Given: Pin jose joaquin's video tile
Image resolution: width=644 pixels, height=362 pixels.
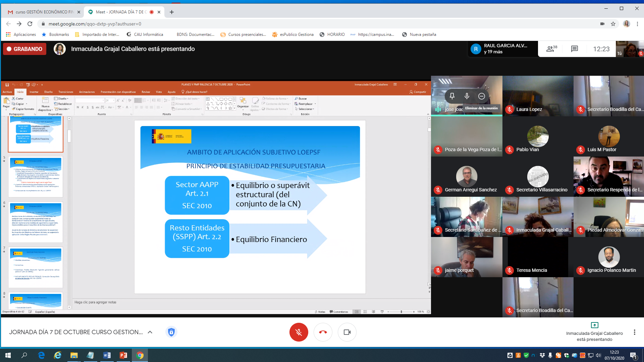Looking at the screenshot, I should 452,96.
